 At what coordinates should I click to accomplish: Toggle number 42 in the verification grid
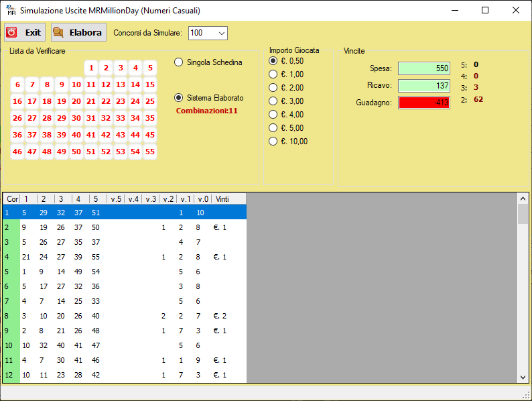pyautogui.click(x=106, y=135)
